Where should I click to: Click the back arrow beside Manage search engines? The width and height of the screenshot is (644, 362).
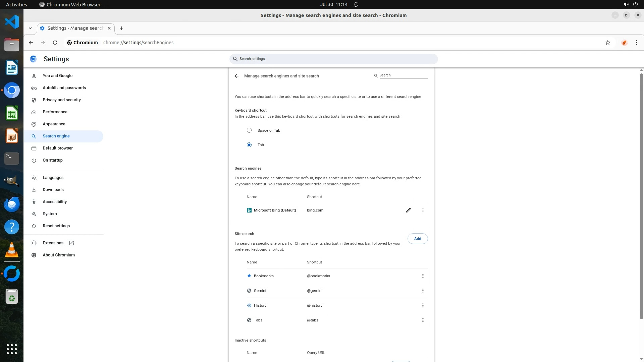pos(236,76)
